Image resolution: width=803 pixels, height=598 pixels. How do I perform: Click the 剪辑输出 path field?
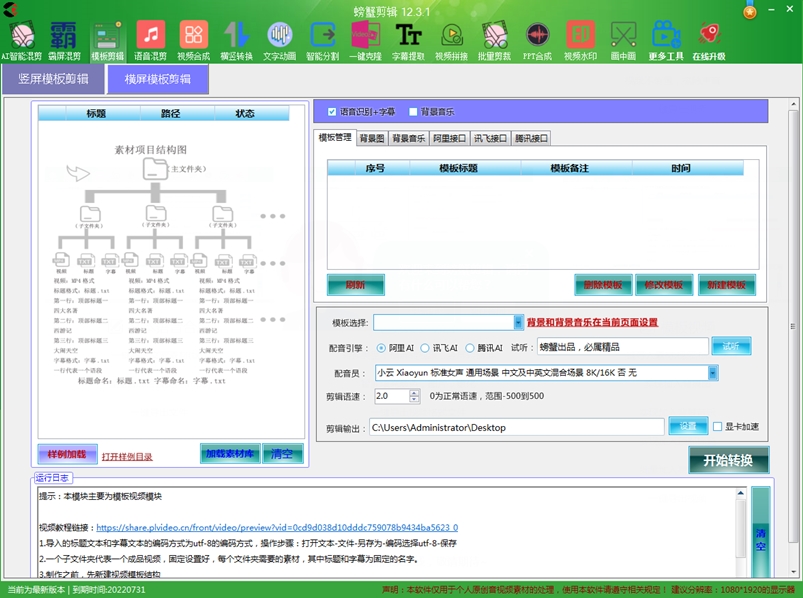(x=517, y=427)
